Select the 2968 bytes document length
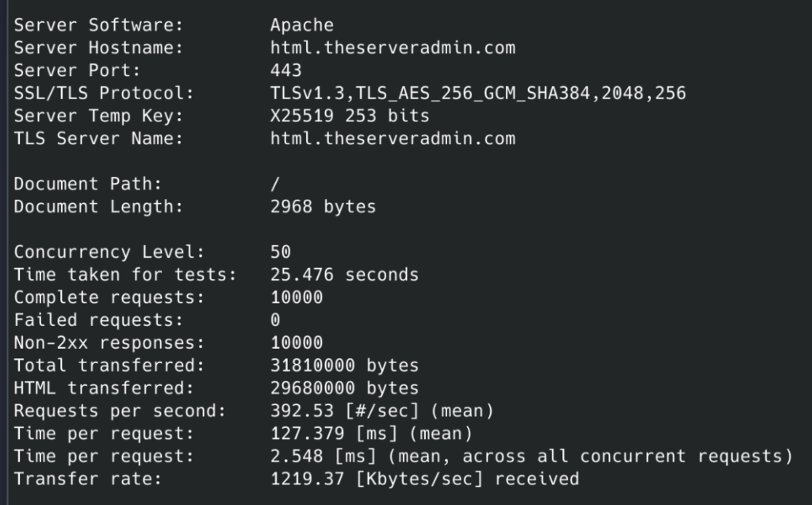The height and width of the screenshot is (505, 812). pos(323,207)
